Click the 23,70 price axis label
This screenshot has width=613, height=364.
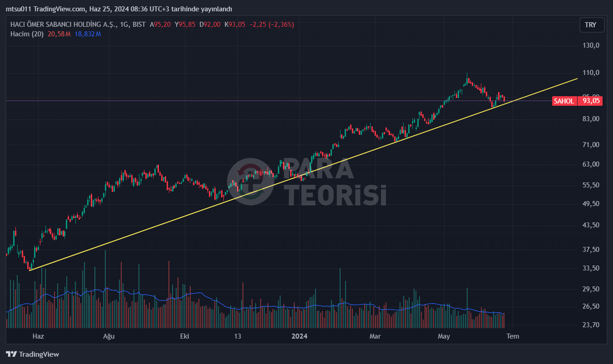(x=592, y=325)
